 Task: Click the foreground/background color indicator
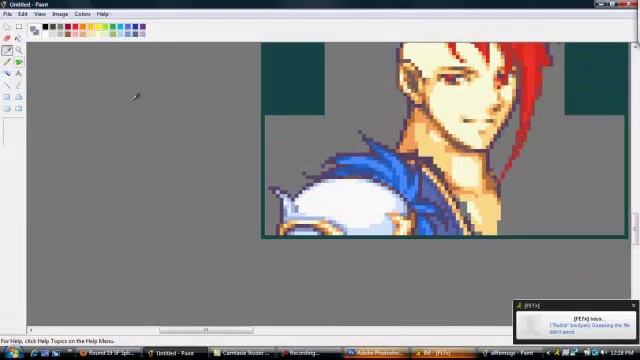click(35, 30)
